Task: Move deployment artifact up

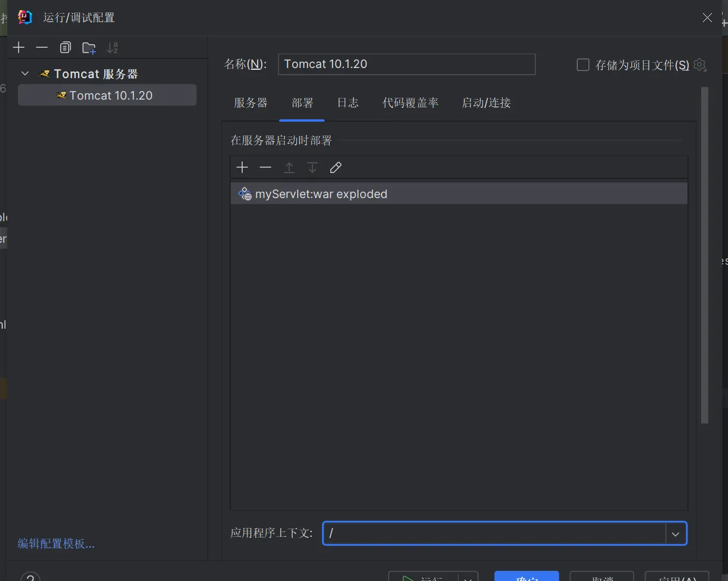Action: [x=289, y=168]
